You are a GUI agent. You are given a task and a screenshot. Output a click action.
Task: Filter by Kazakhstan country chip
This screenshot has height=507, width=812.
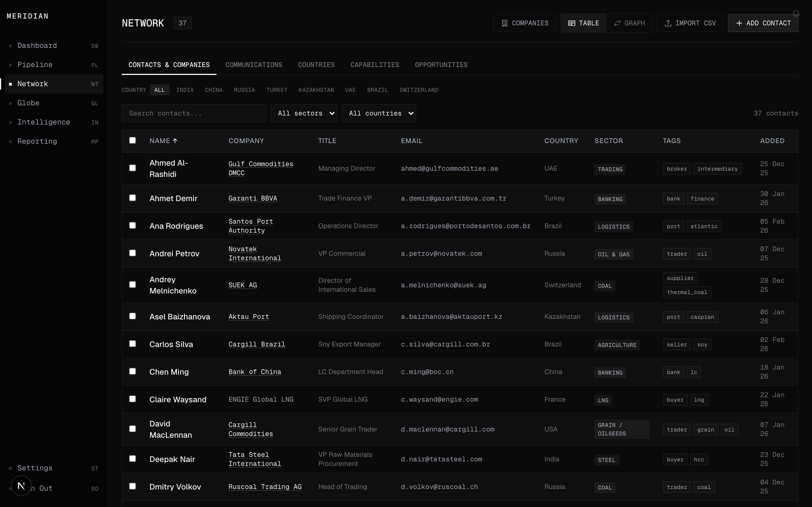pos(316,90)
